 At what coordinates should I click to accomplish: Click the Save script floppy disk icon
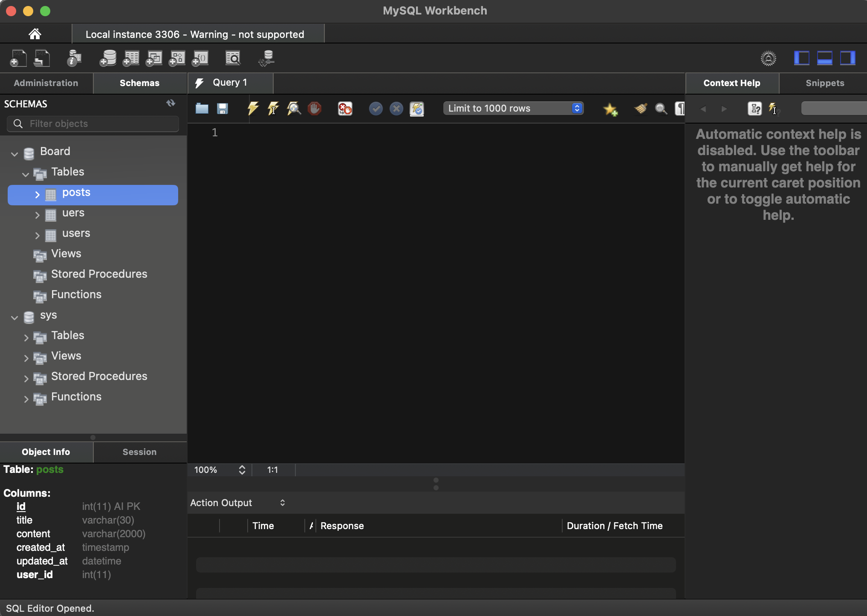[x=222, y=109]
